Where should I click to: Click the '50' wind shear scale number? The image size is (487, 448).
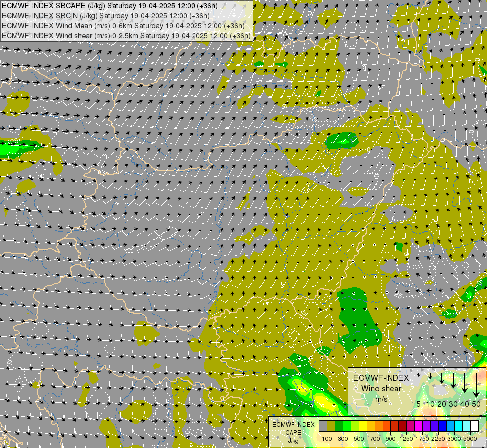[476, 404]
